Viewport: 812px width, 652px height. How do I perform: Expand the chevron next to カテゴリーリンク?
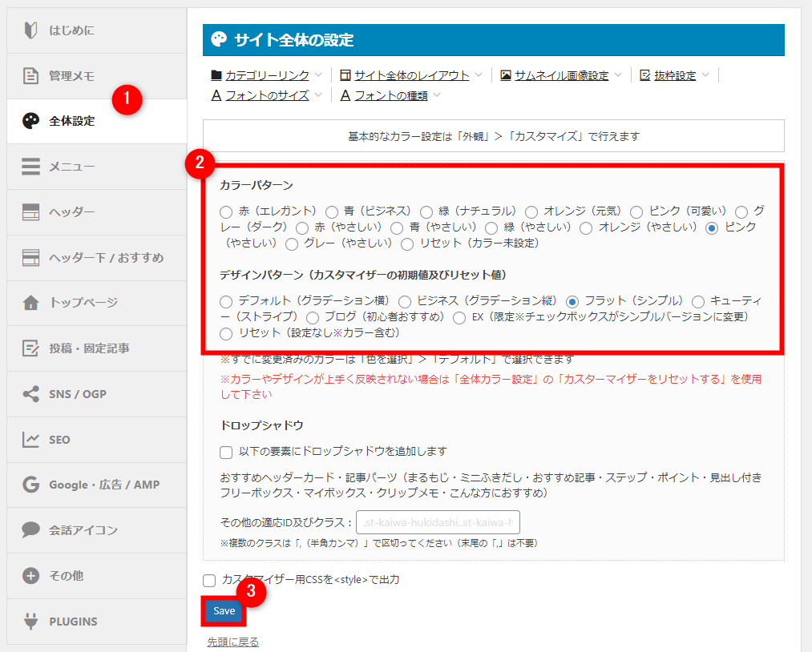point(318,75)
